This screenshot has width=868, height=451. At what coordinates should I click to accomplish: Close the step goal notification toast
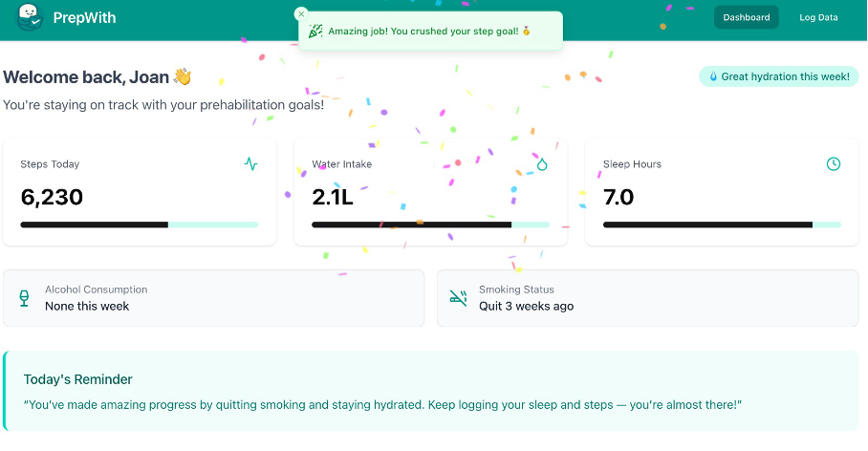click(301, 13)
